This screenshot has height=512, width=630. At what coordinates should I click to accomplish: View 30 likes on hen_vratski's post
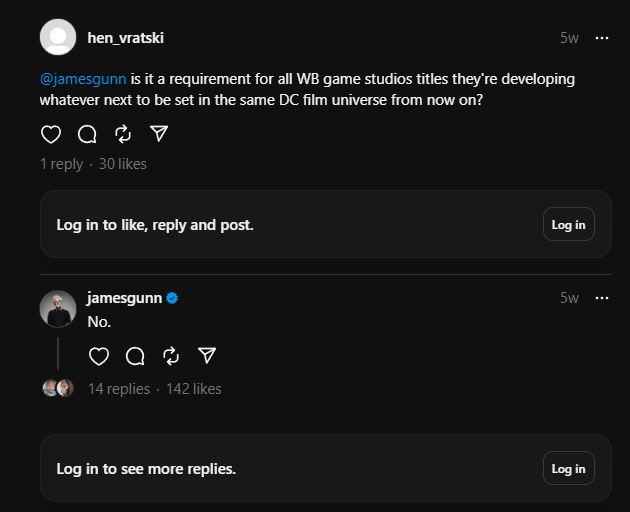click(x=123, y=164)
